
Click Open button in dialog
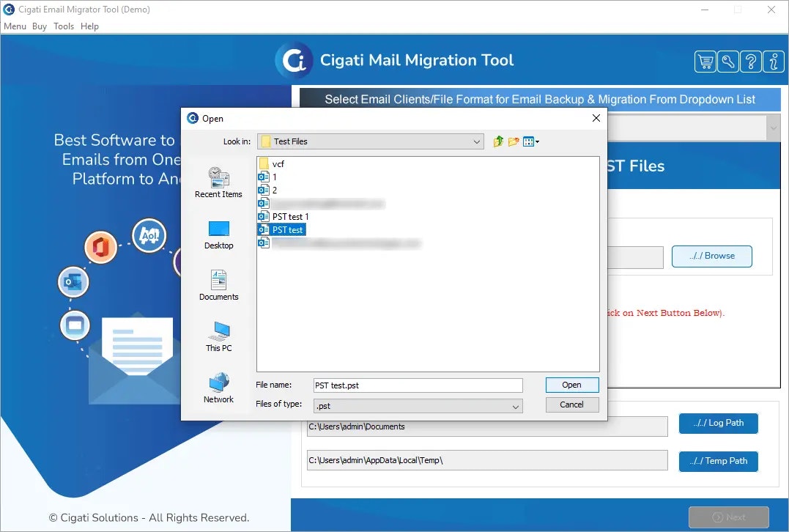(x=572, y=385)
